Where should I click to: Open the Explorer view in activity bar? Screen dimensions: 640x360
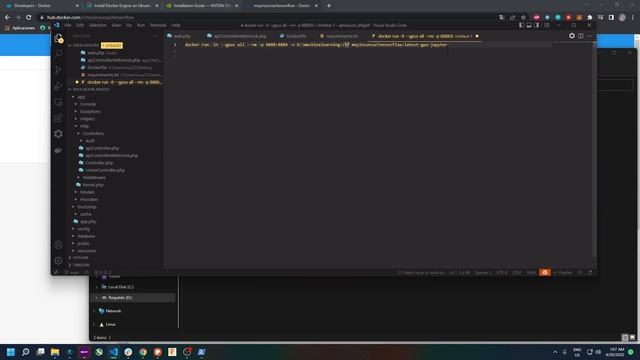[58, 39]
